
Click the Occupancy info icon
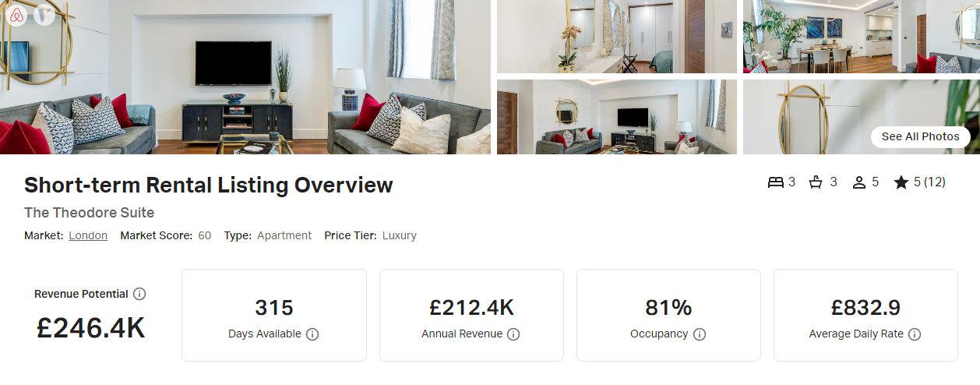click(700, 334)
